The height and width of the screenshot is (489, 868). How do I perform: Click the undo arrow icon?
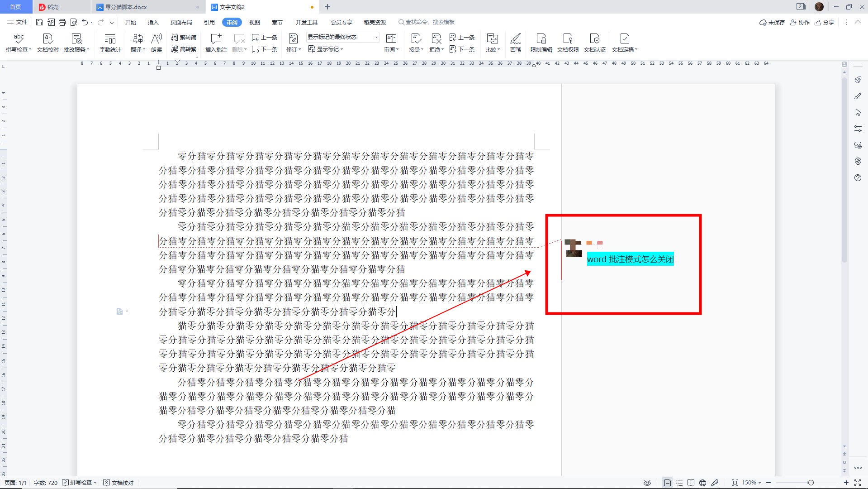pyautogui.click(x=85, y=22)
